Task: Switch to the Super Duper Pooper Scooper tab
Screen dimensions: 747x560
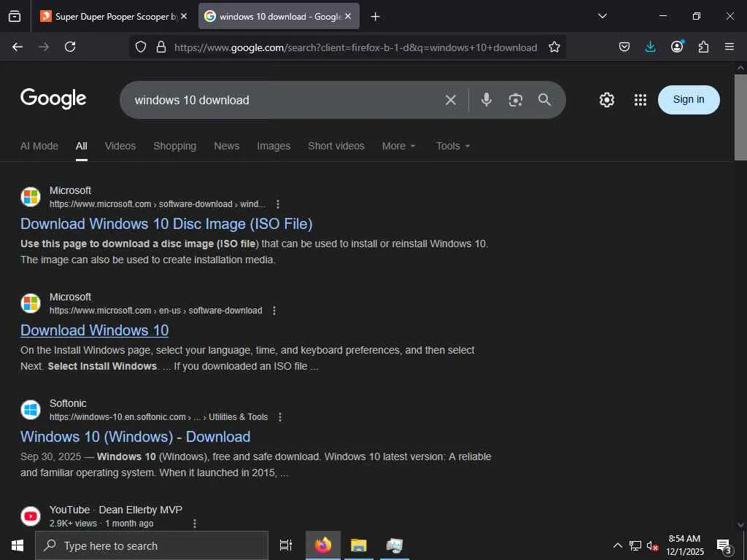Action: (113, 16)
